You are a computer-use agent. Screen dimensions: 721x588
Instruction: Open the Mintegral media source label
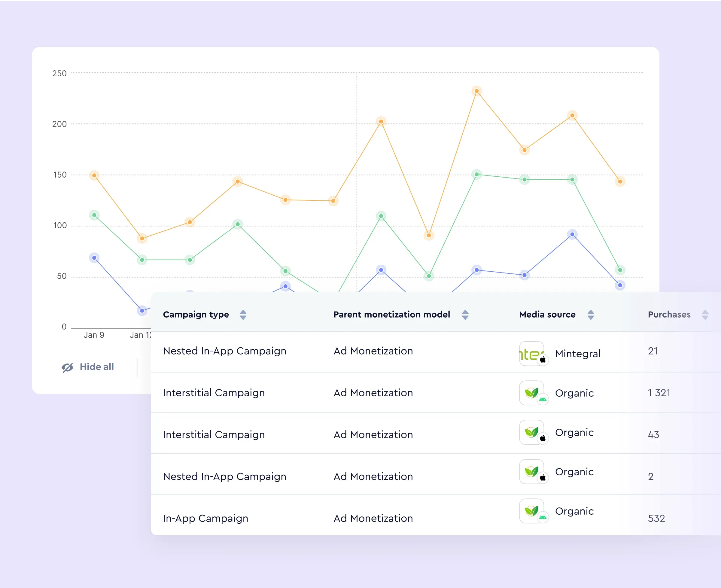click(577, 354)
